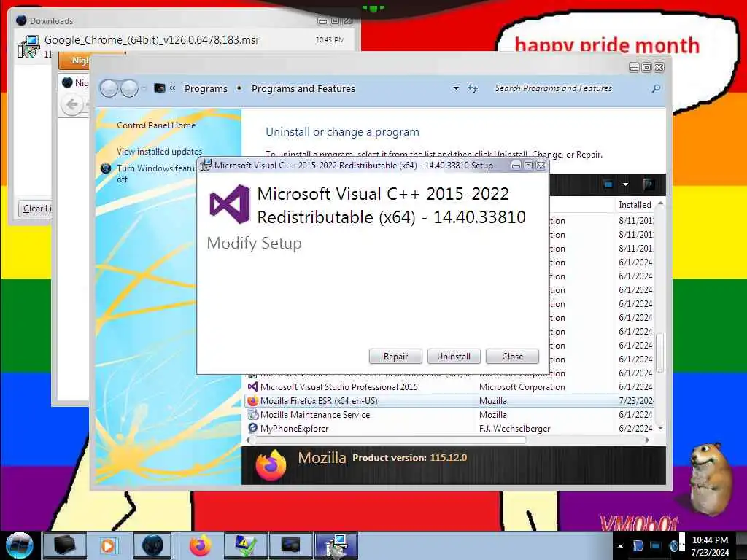Click the Microsoft Corporation publisher for Visual Studio
The image size is (747, 560).
click(522, 387)
